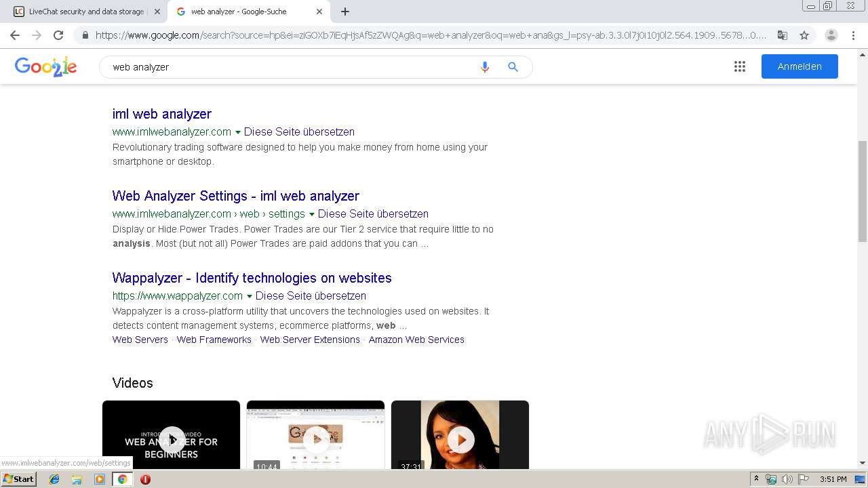This screenshot has height=488, width=868.
Task: Open the iml web analyzer result
Action: pos(162,114)
